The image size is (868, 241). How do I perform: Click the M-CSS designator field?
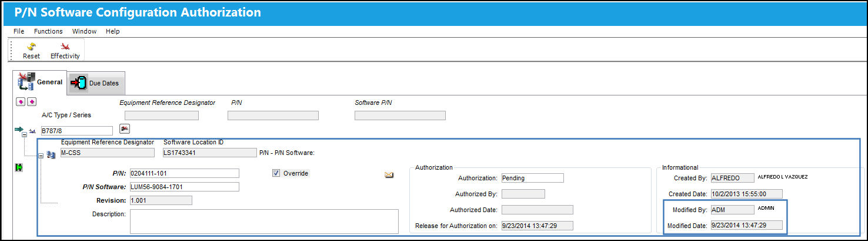(x=108, y=153)
